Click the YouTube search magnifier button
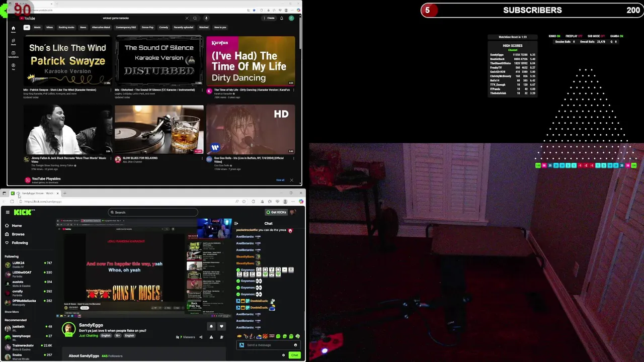Image resolution: width=644 pixels, height=362 pixels. (x=195, y=18)
